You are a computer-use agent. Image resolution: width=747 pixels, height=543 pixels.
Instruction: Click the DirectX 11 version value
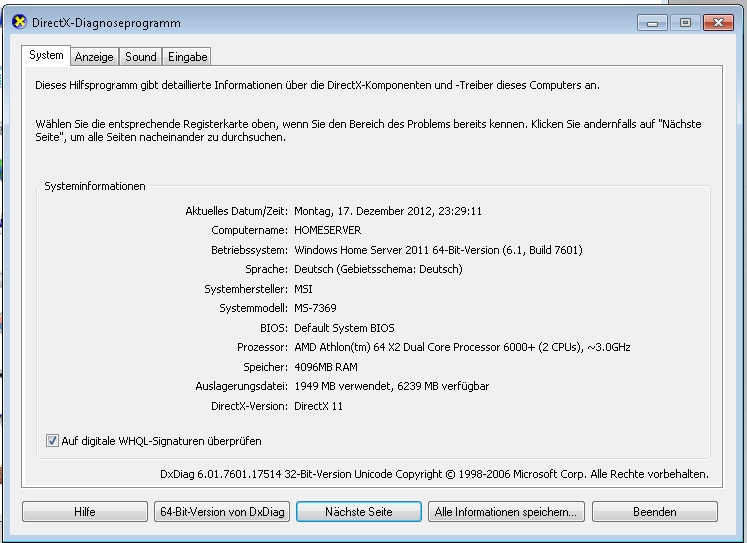click(x=318, y=406)
